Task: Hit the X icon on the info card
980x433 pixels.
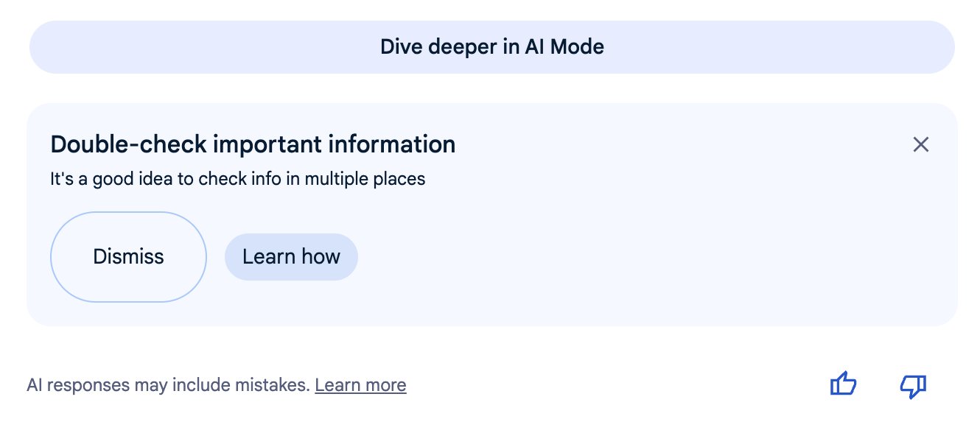Action: 920,144
